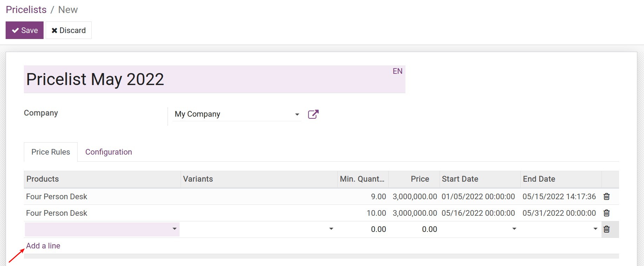Screen dimensions: 644x266
Task: Click end date 05/31/2022 00:00:00
Action: pyautogui.click(x=559, y=213)
